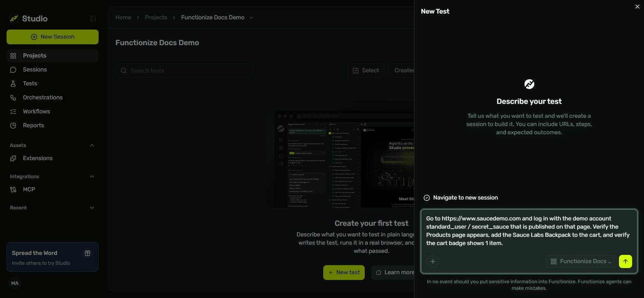Viewport: 644px width, 298px height.
Task: Collapse the Assets section
Action: pyautogui.click(x=92, y=145)
